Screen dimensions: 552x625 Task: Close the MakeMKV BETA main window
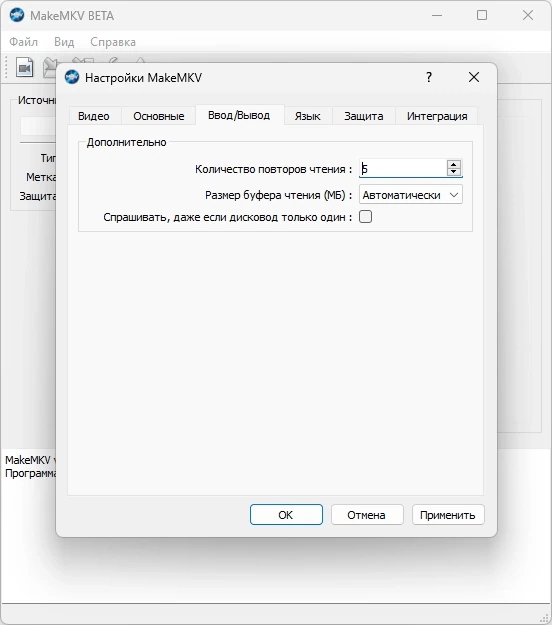coord(528,16)
